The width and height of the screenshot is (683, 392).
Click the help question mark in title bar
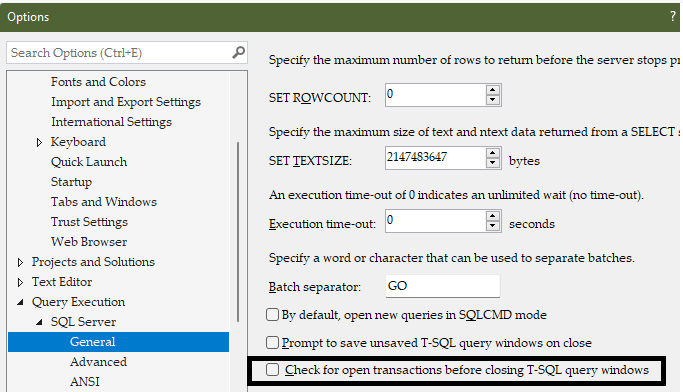click(673, 16)
